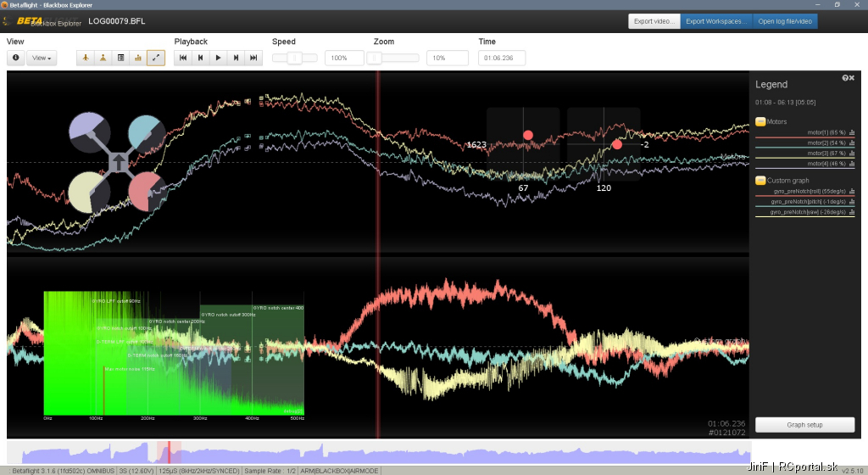Click the 3S (12.60V) status entry
Image resolution: width=868 pixels, height=475 pixels.
pyautogui.click(x=136, y=471)
